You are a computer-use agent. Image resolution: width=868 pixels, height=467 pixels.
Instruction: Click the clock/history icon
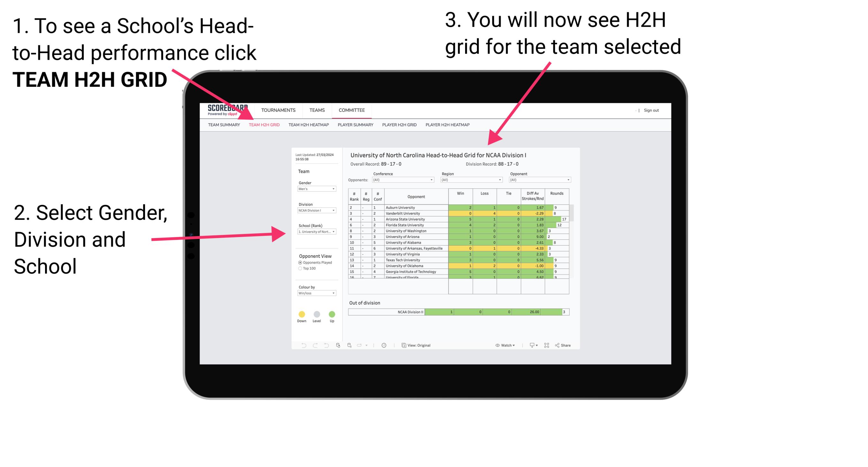click(x=384, y=345)
